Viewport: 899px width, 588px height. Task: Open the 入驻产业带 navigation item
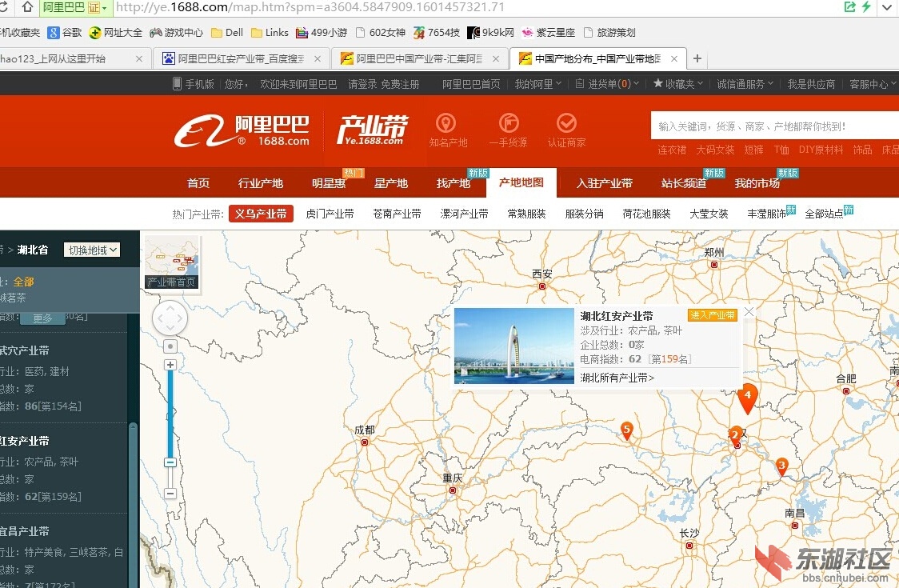click(605, 183)
